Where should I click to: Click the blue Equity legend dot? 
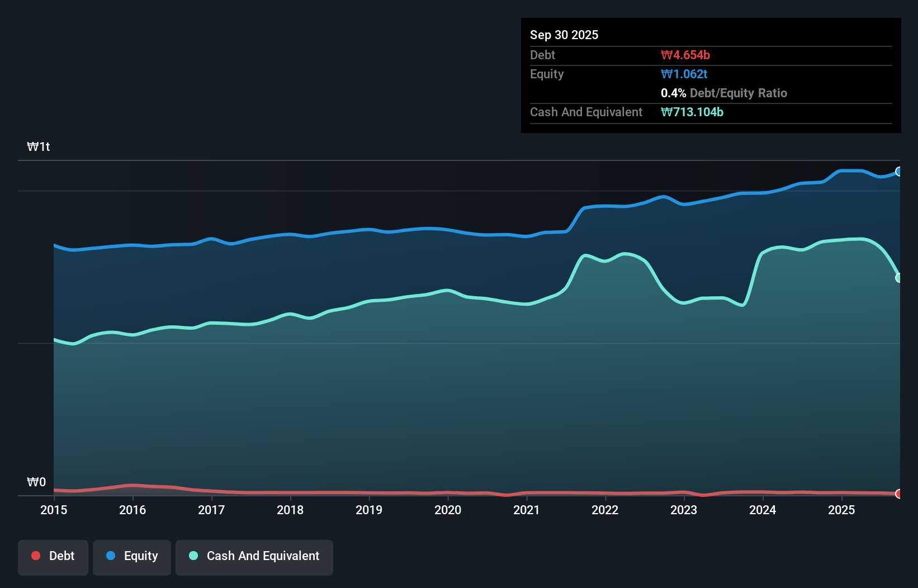(111, 556)
